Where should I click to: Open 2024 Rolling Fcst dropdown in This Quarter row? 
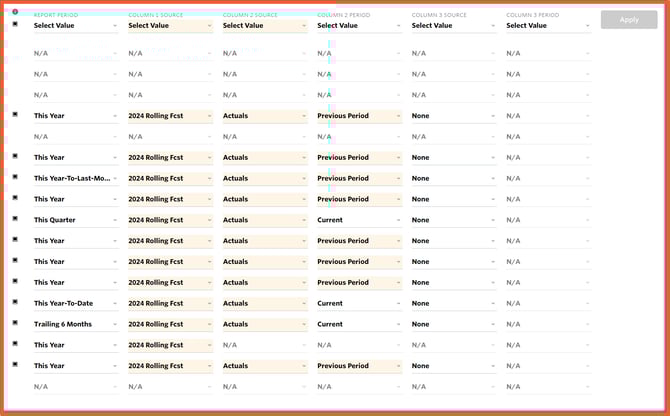[x=169, y=220]
